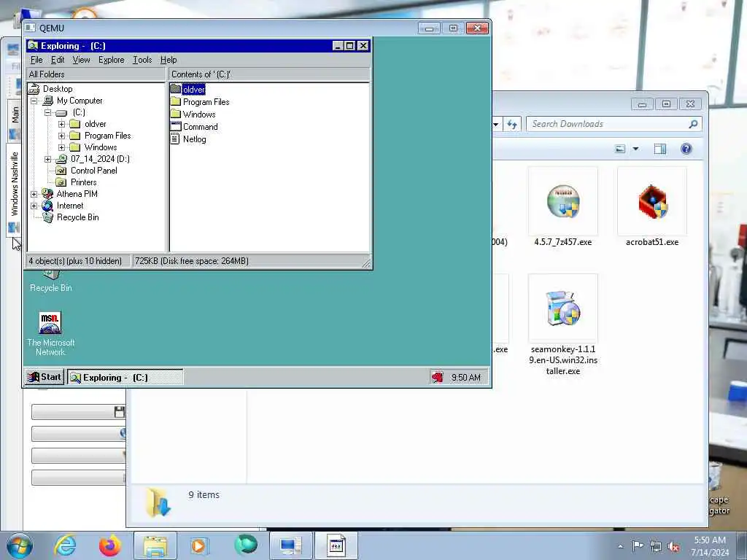Select the seamonkey installer exe file
Image resolution: width=747 pixels, height=560 pixels.
coord(562,325)
